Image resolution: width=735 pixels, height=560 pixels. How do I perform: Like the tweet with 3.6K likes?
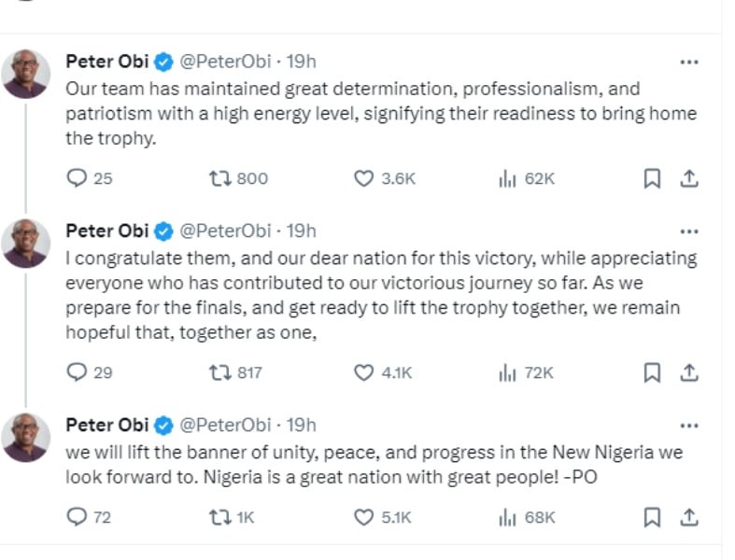click(363, 178)
